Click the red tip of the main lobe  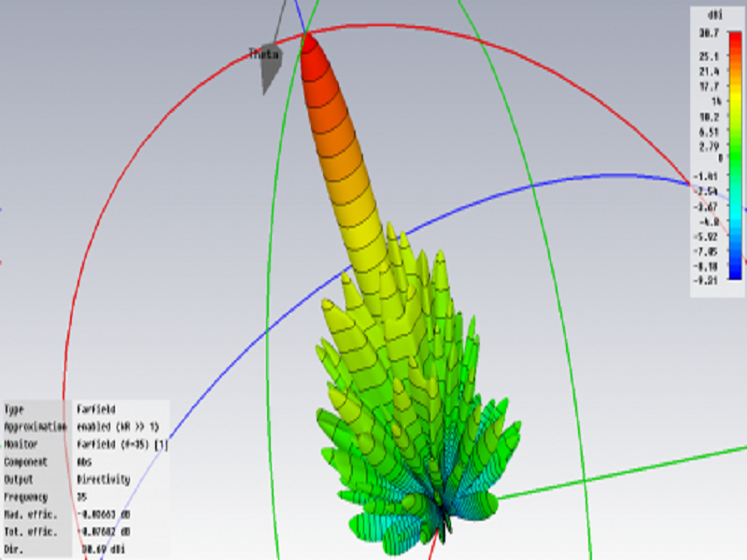[310, 43]
